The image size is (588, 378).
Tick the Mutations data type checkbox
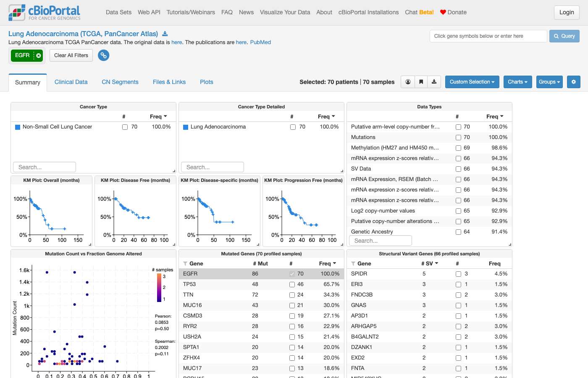tap(458, 137)
